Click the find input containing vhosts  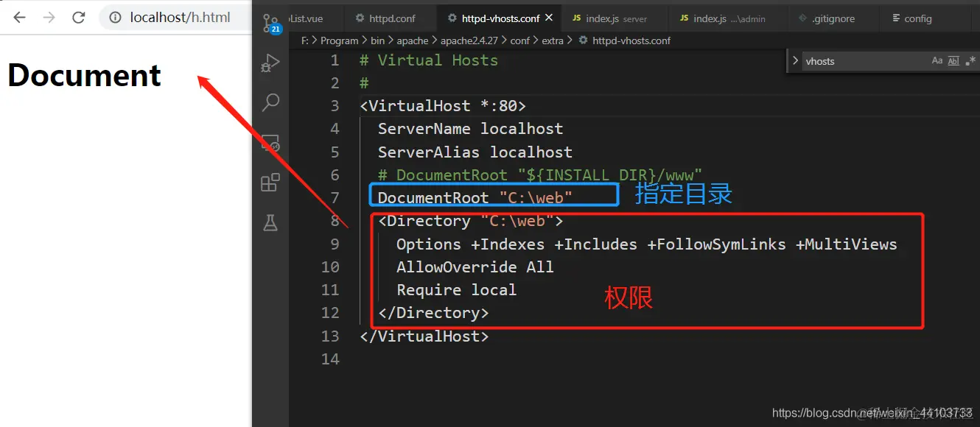pos(864,61)
